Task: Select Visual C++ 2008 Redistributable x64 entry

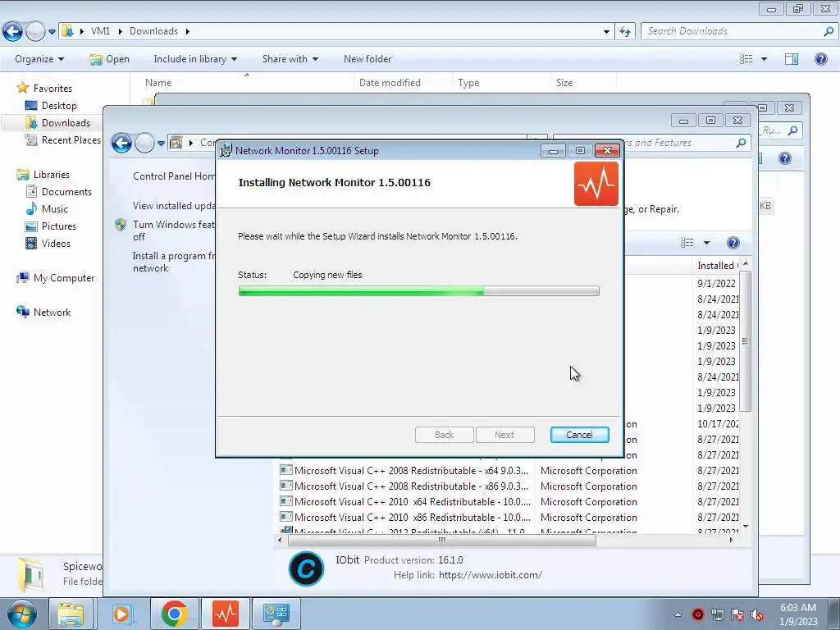Action: click(412, 471)
